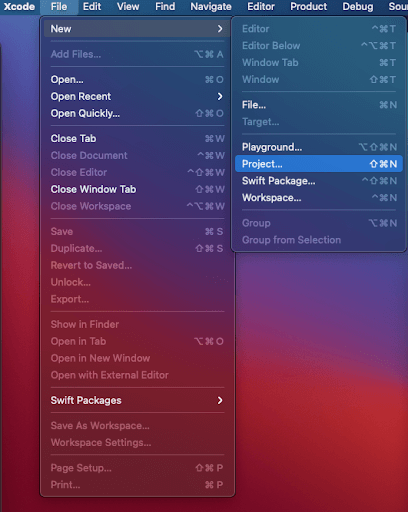
Task: Open the Navigate menu
Action: tap(211, 7)
